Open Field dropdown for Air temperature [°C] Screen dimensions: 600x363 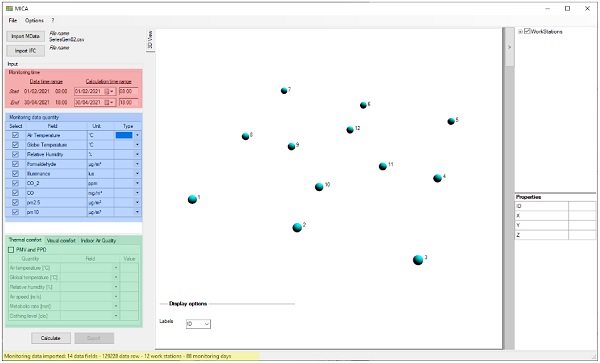[x=116, y=268]
